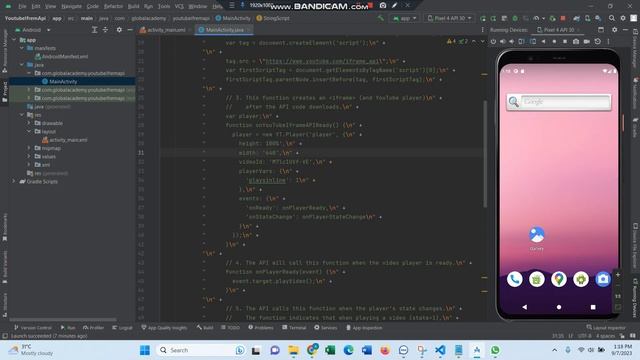Click the emulator volume down icon
Viewport: 640px width, 360px height.
pyautogui.click(x=511, y=42)
